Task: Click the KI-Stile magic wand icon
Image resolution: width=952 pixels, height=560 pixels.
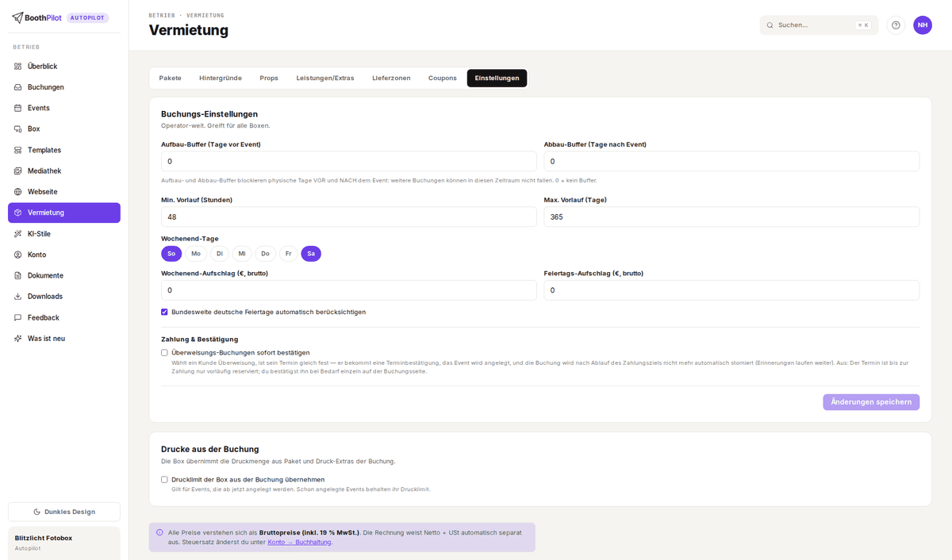Action: pos(18,234)
